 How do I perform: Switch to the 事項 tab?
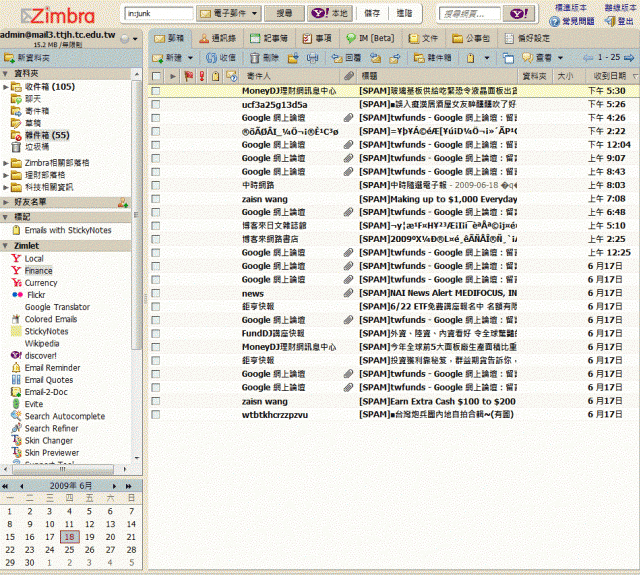(317, 38)
